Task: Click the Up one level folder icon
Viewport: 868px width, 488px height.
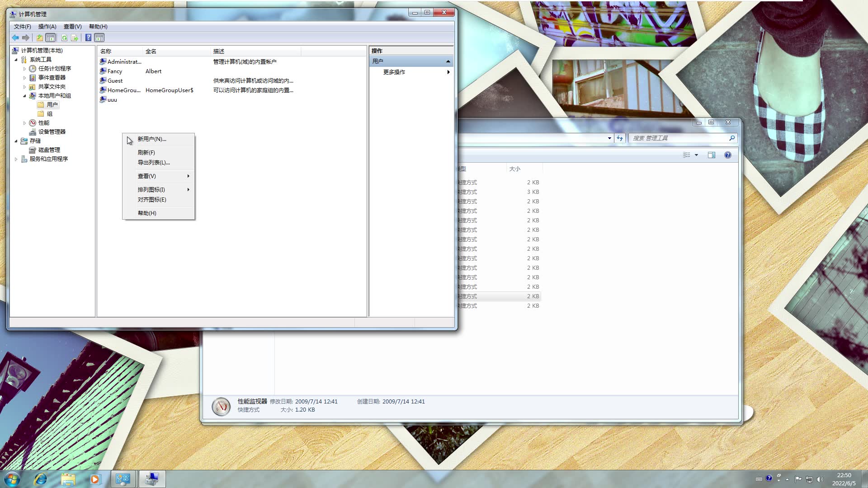Action: pyautogui.click(x=40, y=38)
